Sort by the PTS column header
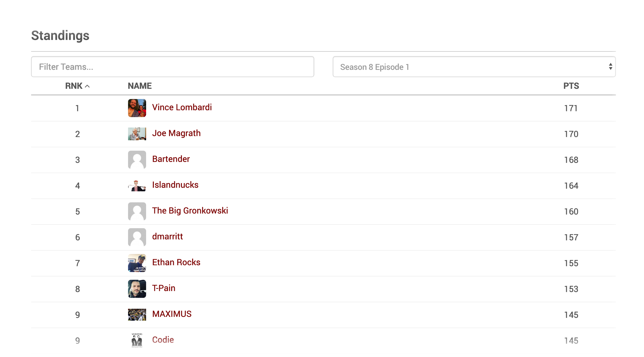The width and height of the screenshot is (644, 357). tap(571, 86)
